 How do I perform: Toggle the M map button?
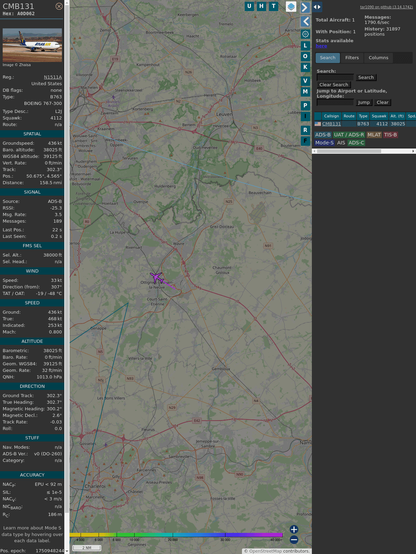(x=305, y=92)
